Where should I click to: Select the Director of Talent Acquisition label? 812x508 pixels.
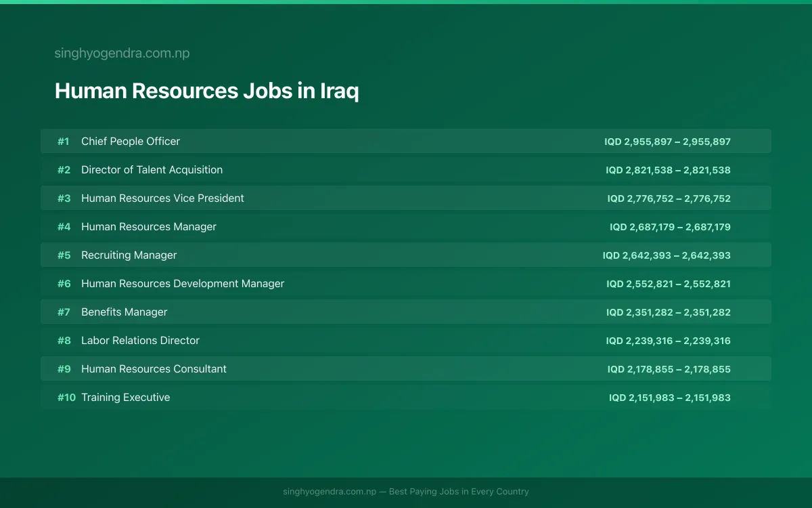(152, 170)
